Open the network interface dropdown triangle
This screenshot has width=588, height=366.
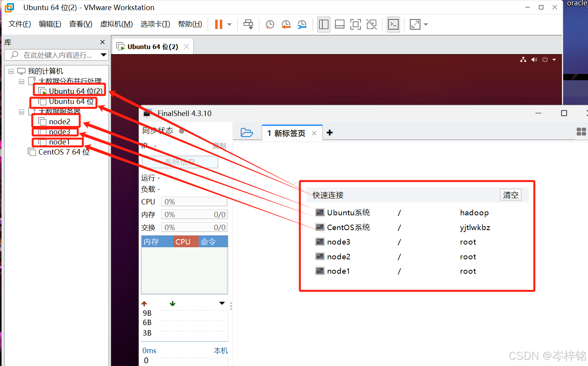tap(222, 303)
